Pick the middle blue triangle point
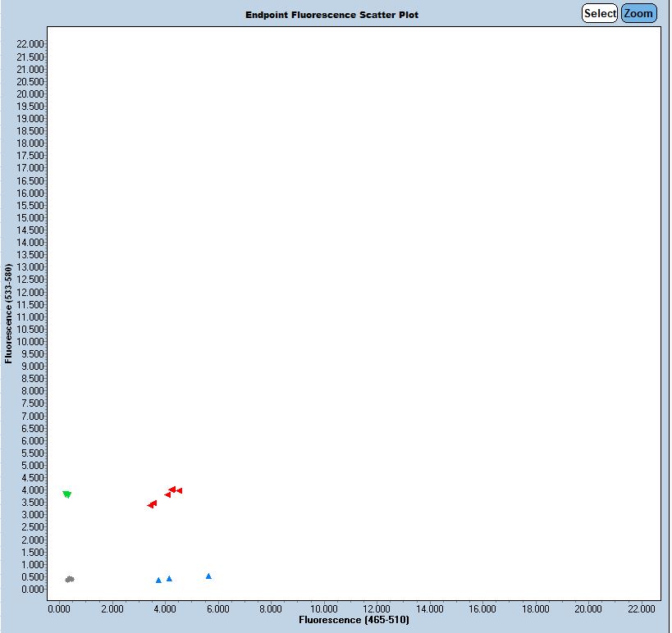Image resolution: width=672 pixels, height=633 pixels. pyautogui.click(x=169, y=579)
